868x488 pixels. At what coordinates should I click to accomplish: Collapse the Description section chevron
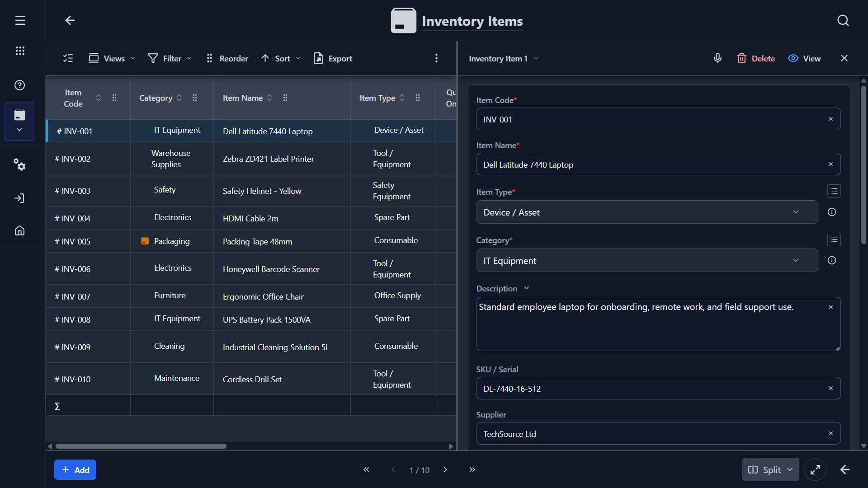(x=526, y=288)
